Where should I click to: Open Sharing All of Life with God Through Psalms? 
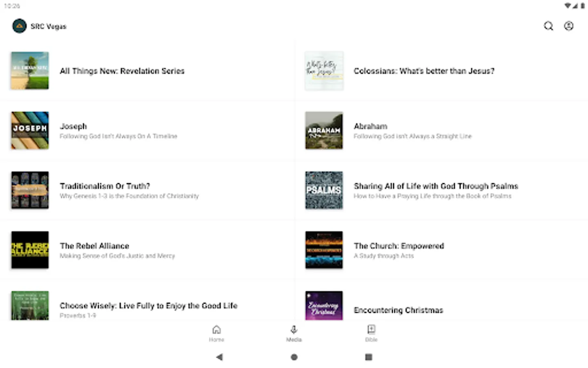[436, 186]
